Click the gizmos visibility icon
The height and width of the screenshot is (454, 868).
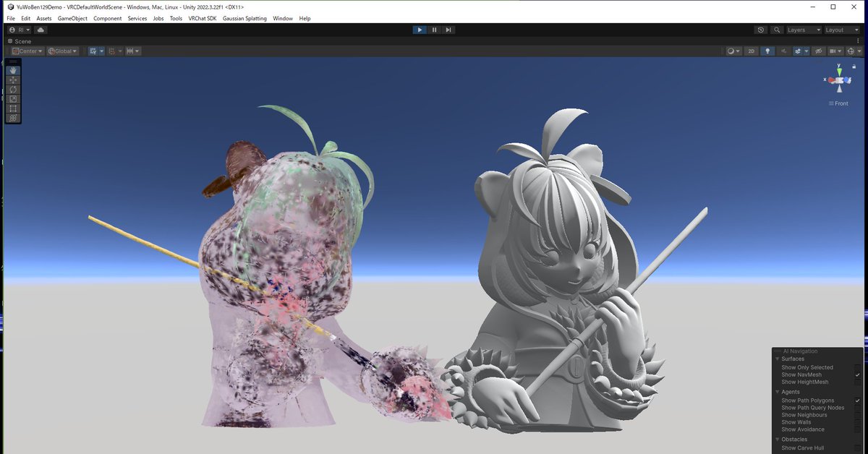click(x=851, y=51)
